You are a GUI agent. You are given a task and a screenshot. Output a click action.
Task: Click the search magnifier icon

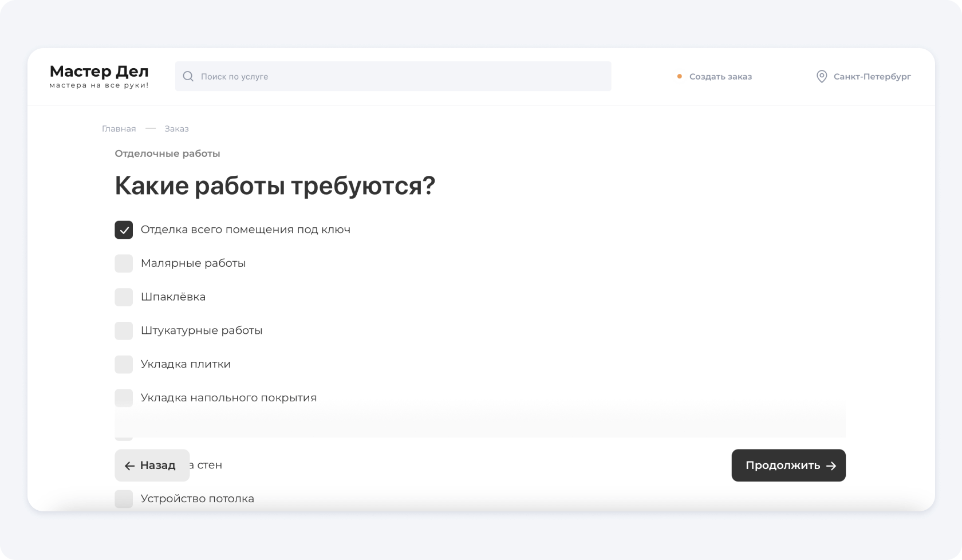pos(188,77)
